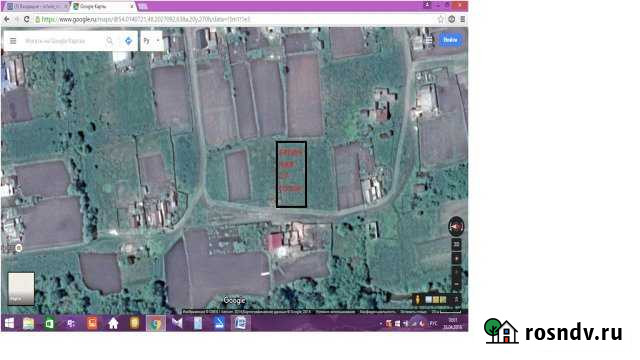
Task: Reload the page with the refresh icon
Action: click(x=27, y=19)
